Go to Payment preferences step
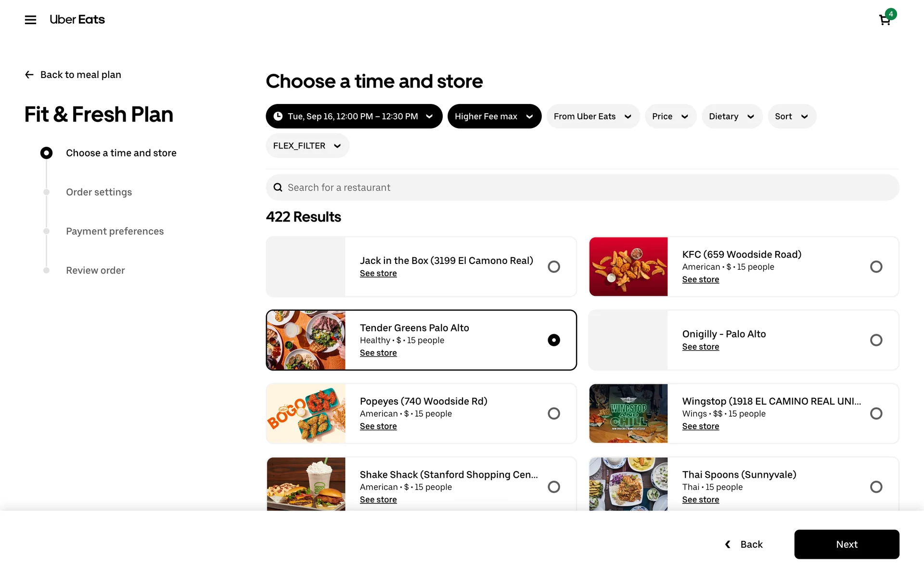924x578 pixels. point(115,231)
